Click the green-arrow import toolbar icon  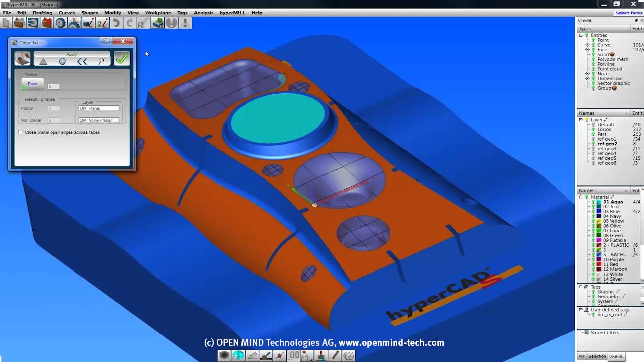[157, 23]
